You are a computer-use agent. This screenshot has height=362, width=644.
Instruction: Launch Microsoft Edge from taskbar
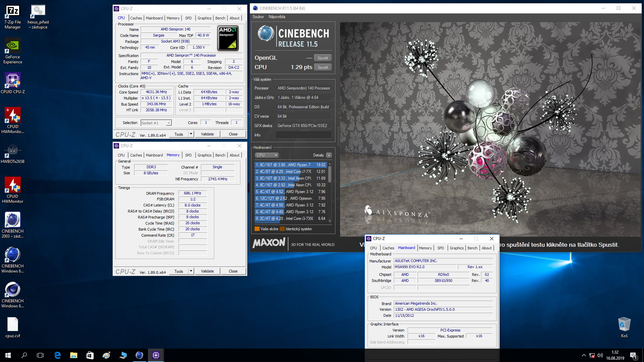[x=57, y=355]
